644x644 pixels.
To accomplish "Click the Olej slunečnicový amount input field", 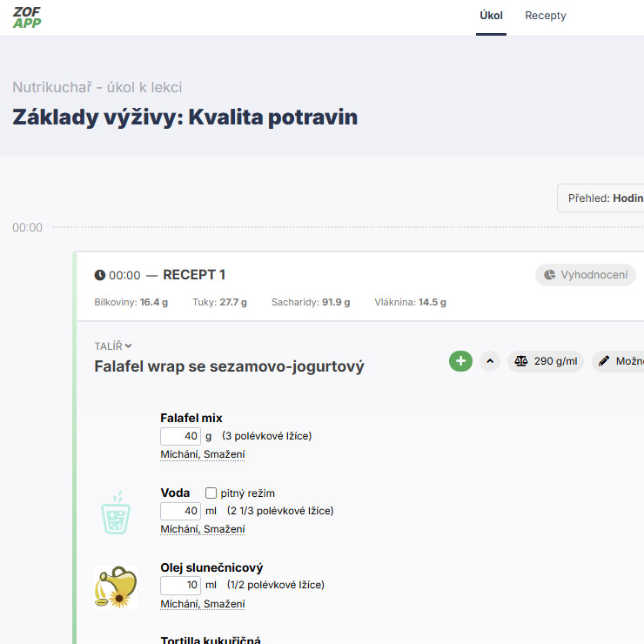I will (x=180, y=586).
